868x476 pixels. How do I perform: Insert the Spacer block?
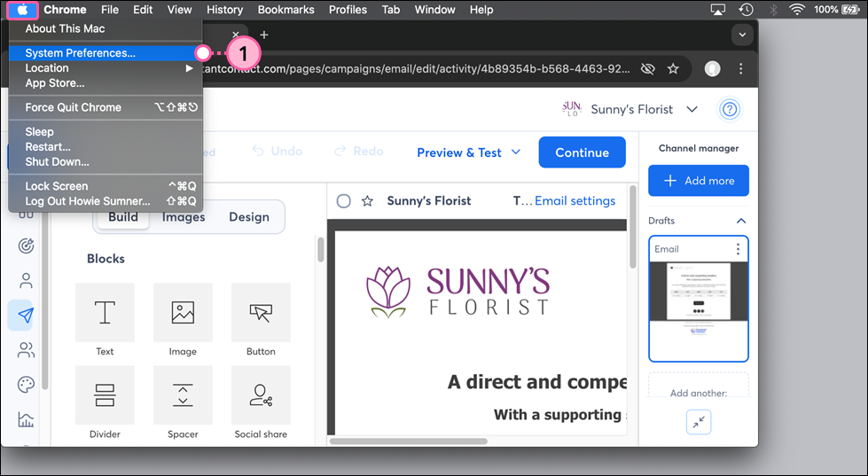(183, 395)
